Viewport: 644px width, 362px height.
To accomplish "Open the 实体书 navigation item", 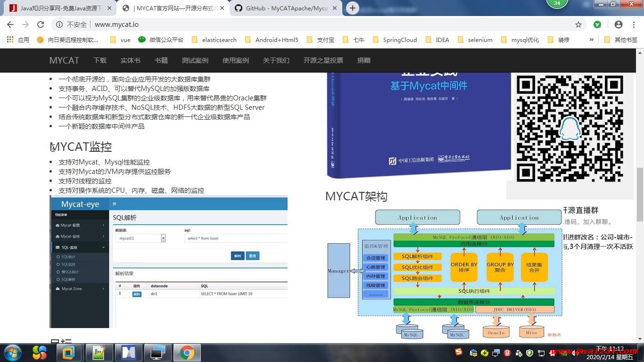I will pos(131,60).
